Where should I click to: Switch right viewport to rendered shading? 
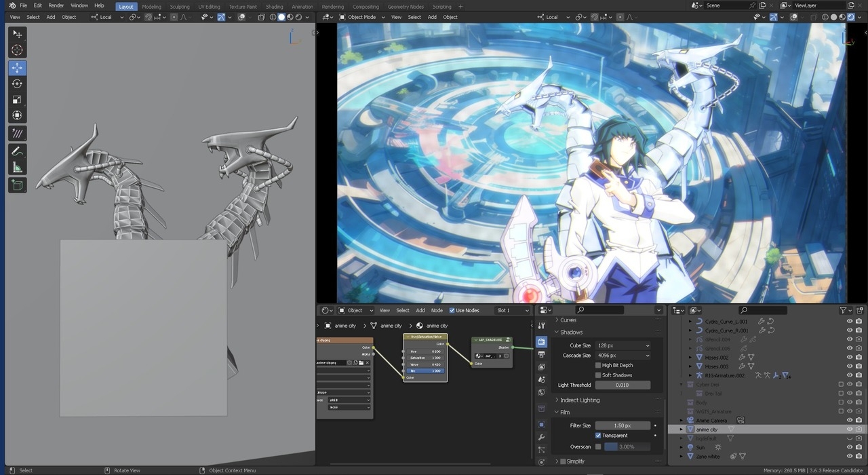tap(851, 17)
